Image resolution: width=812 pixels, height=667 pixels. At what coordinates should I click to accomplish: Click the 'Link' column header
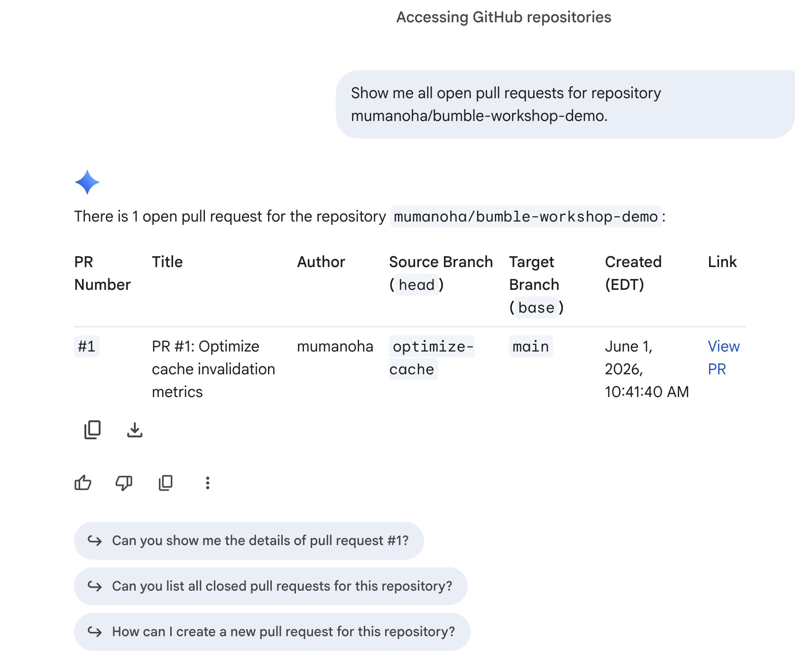click(x=722, y=262)
